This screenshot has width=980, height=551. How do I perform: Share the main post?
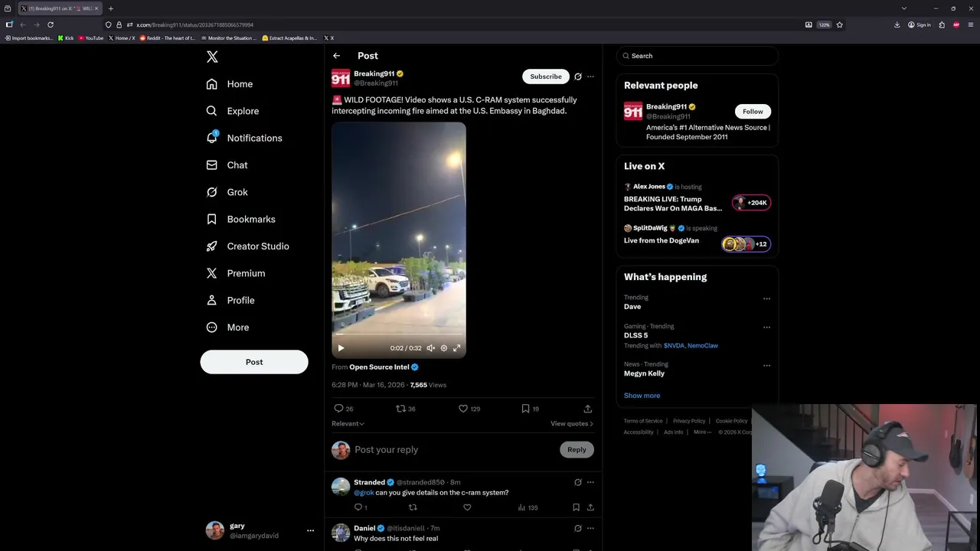pos(588,409)
